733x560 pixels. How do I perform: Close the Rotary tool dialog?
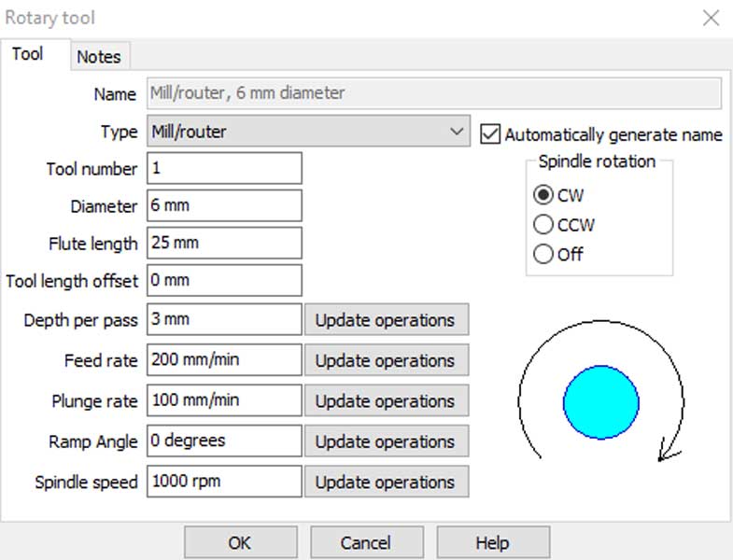711,18
